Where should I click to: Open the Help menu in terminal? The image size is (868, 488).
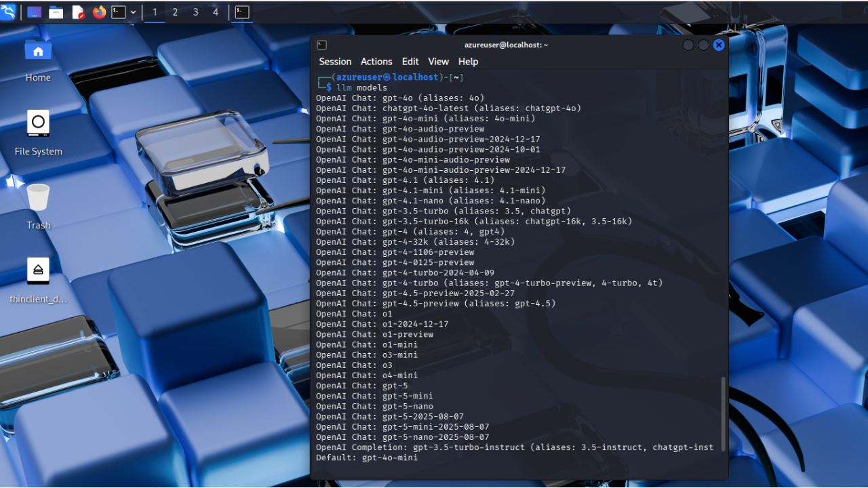(468, 62)
